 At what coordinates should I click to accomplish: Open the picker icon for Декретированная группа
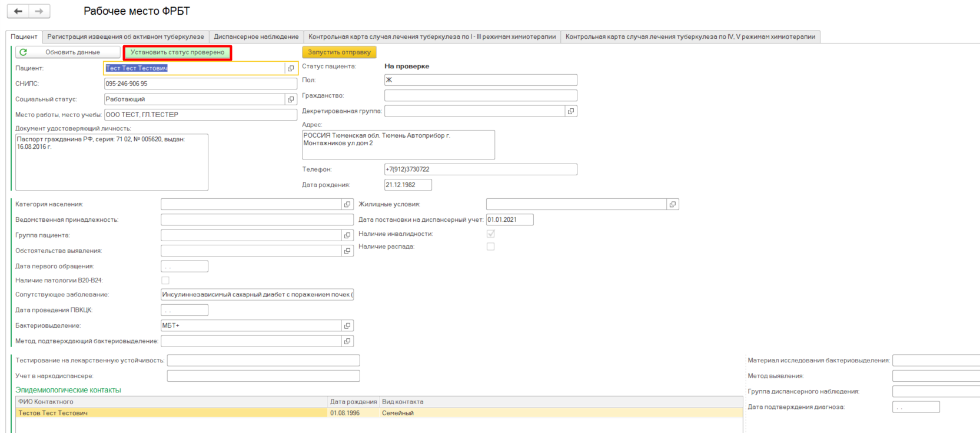(x=570, y=111)
